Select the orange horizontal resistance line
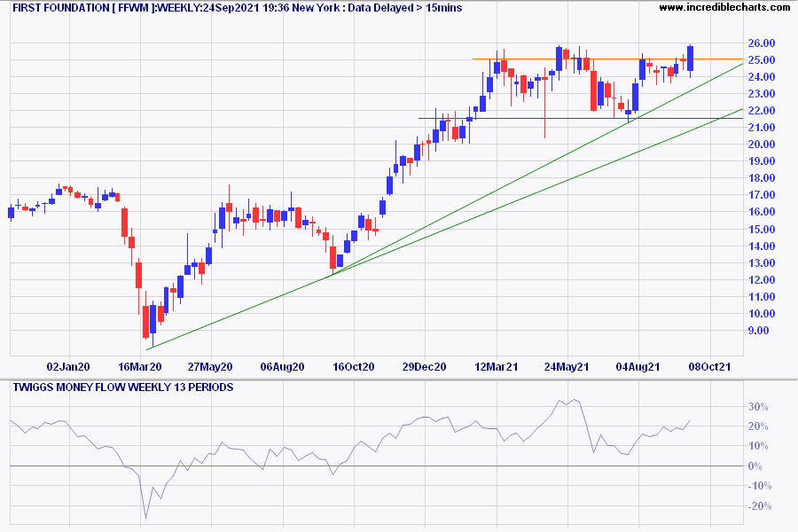The height and width of the screenshot is (532, 798). coord(607,59)
